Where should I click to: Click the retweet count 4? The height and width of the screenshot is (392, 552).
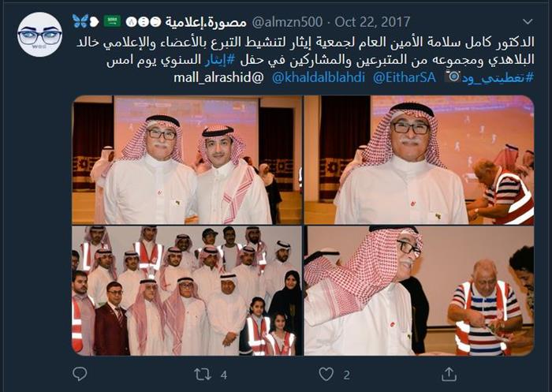(223, 375)
